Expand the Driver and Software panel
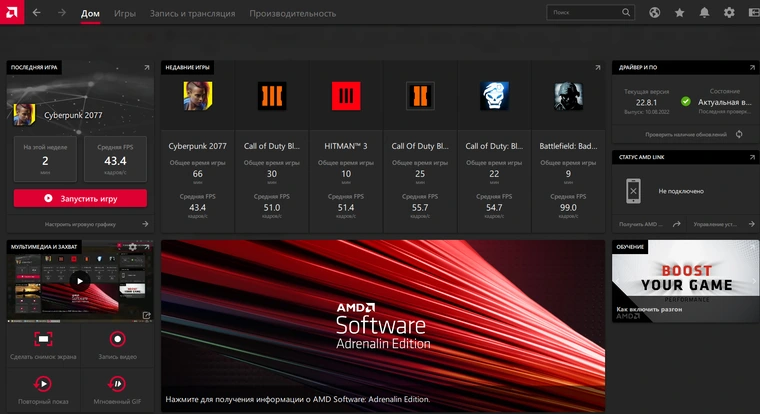 pyautogui.click(x=746, y=67)
